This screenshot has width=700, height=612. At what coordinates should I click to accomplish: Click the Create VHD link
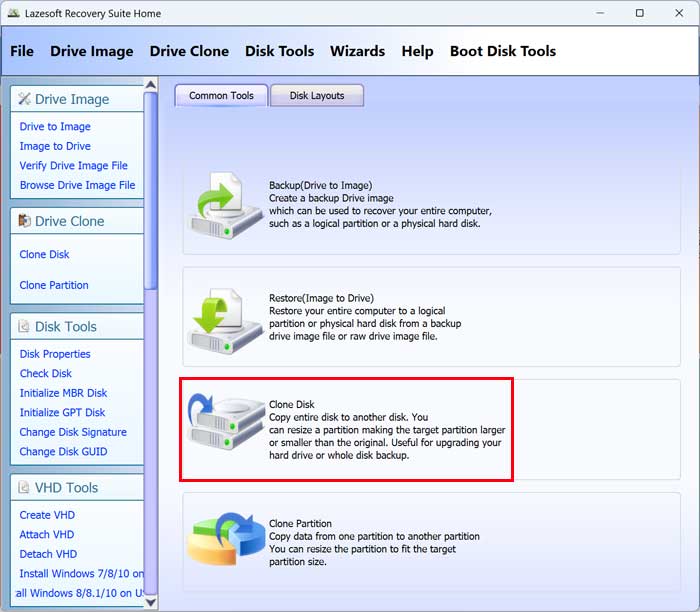click(47, 515)
